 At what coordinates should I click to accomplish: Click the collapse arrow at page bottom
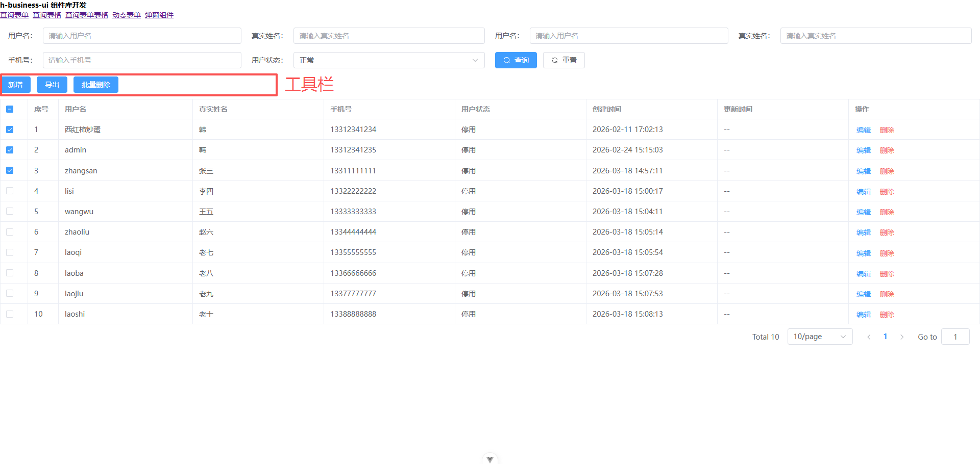point(490,459)
